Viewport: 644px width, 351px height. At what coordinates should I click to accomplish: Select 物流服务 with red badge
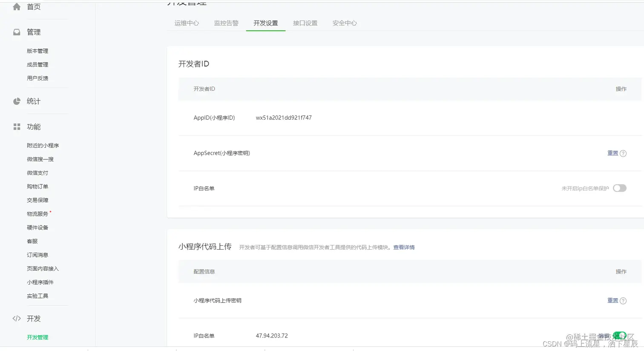(x=37, y=213)
